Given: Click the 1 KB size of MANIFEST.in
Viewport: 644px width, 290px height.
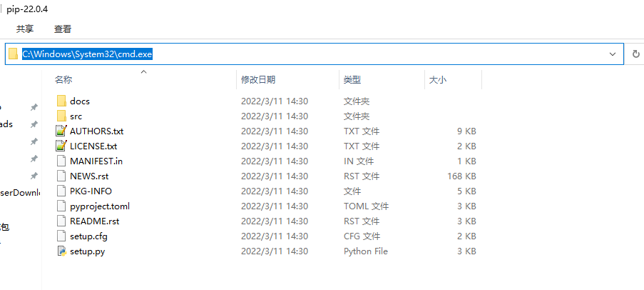Looking at the screenshot, I should coord(466,161).
